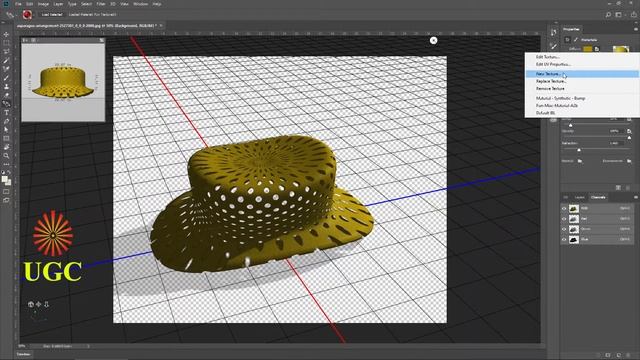
Task: Select the Pen tool
Action: pos(6,121)
